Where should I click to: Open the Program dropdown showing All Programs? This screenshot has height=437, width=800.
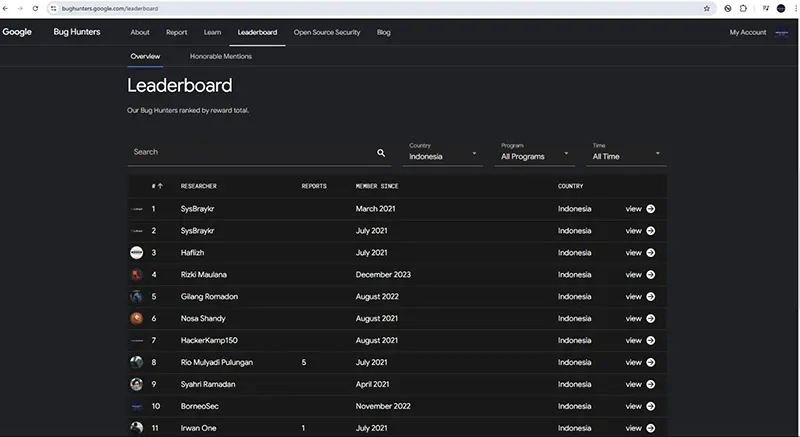click(x=534, y=153)
